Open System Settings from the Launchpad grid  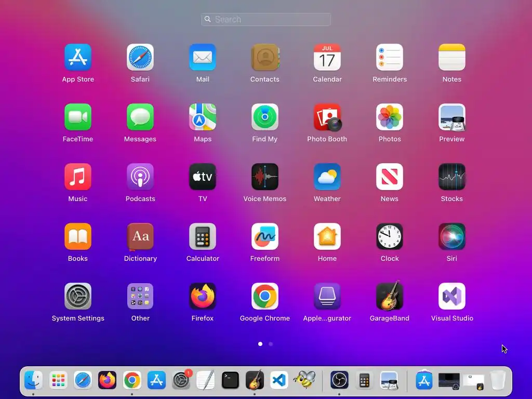click(78, 296)
